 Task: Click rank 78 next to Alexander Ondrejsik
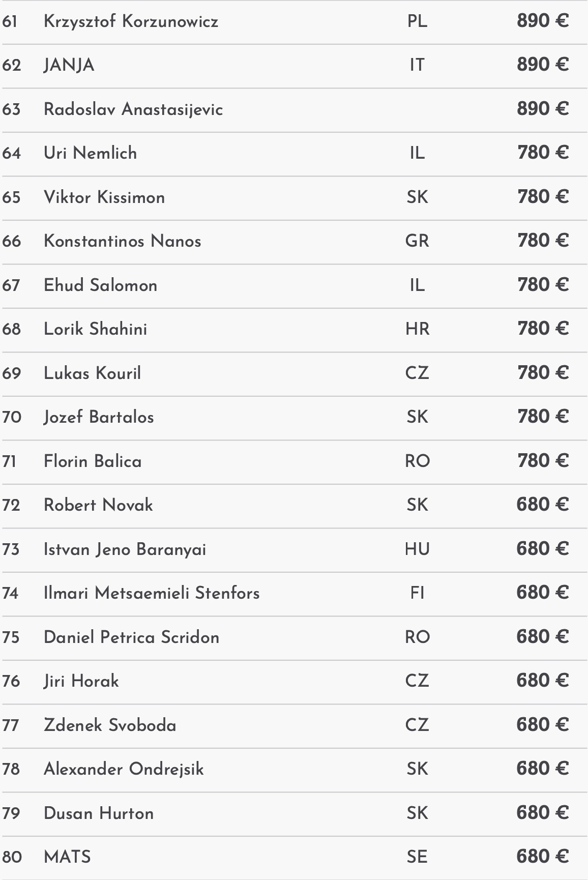click(x=11, y=769)
